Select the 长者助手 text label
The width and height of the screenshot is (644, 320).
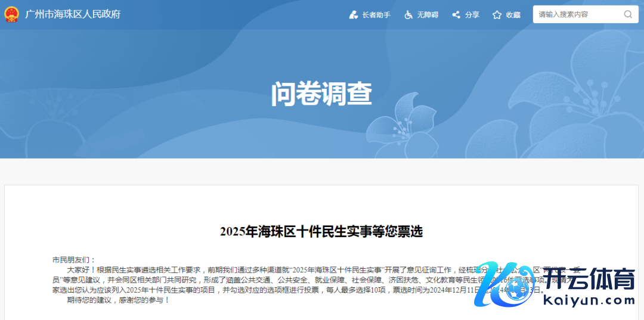coord(376,15)
